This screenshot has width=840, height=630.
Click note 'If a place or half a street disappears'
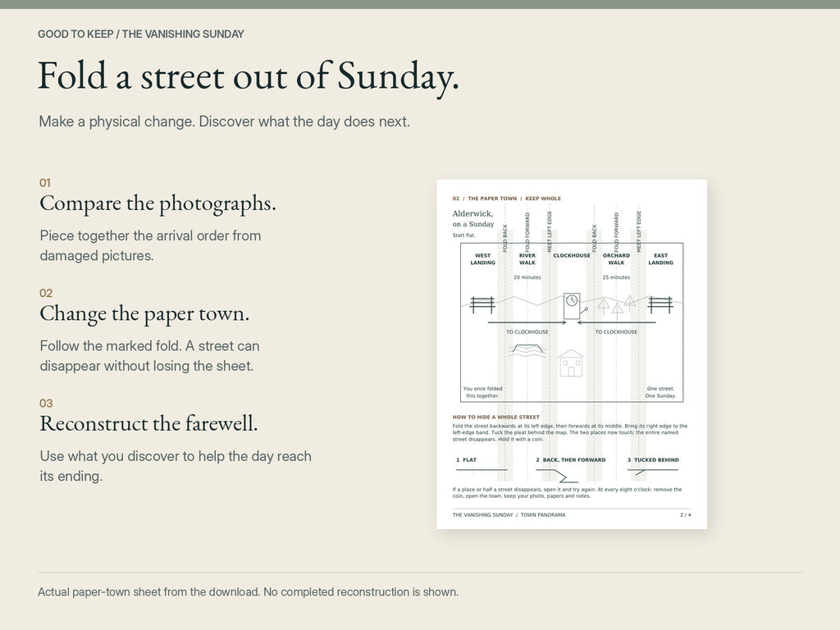point(567,492)
